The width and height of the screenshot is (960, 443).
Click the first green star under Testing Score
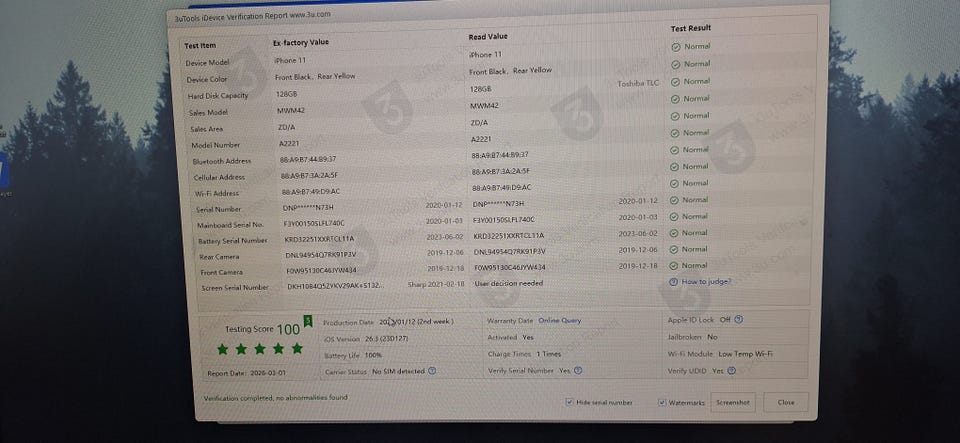pos(222,349)
